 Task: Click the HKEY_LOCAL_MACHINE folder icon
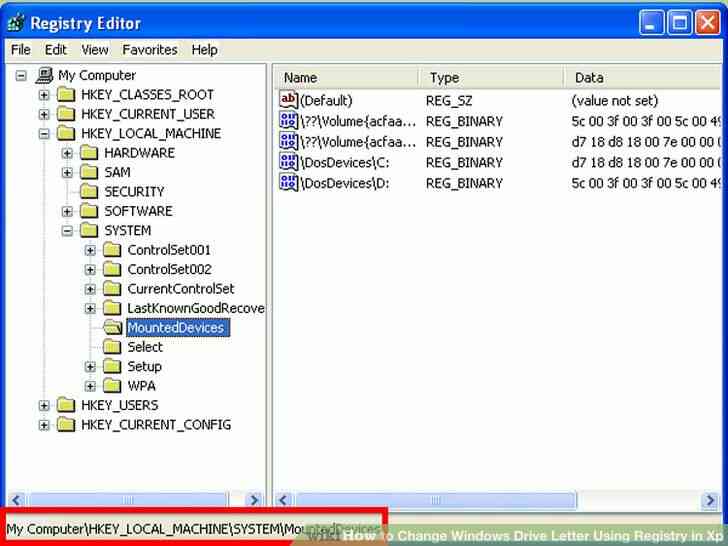[66, 134]
